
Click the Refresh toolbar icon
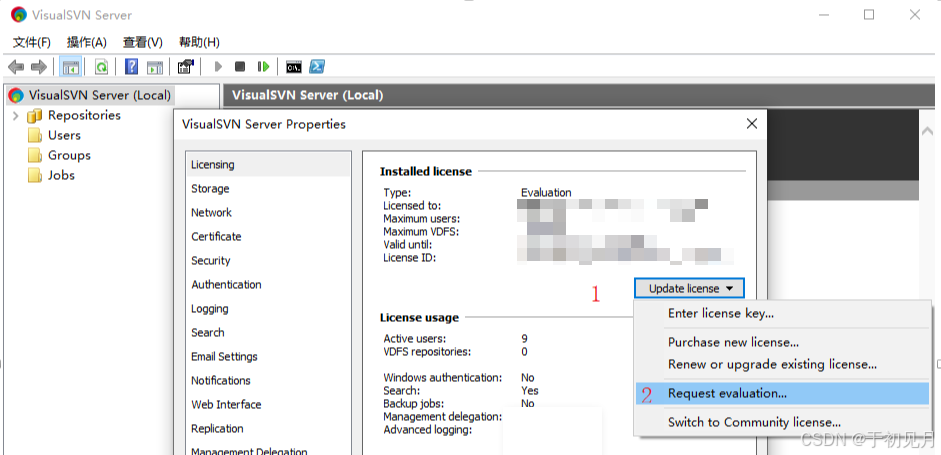pos(102,67)
